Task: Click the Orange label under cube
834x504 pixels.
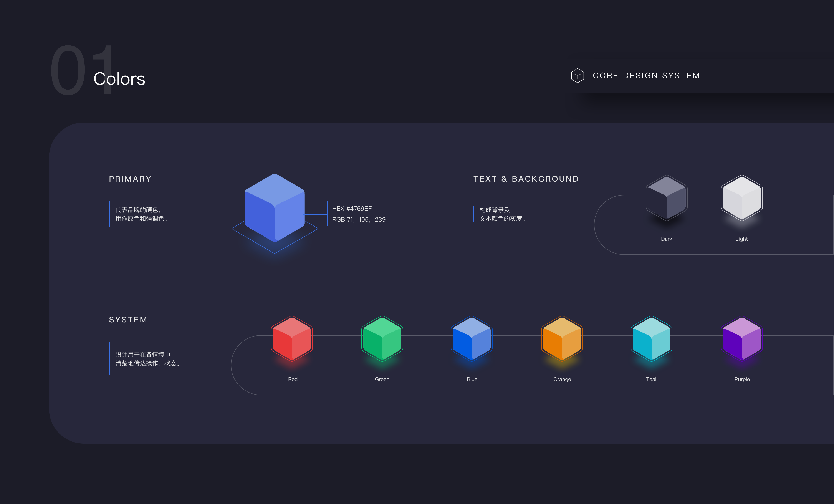Action: pyautogui.click(x=562, y=379)
